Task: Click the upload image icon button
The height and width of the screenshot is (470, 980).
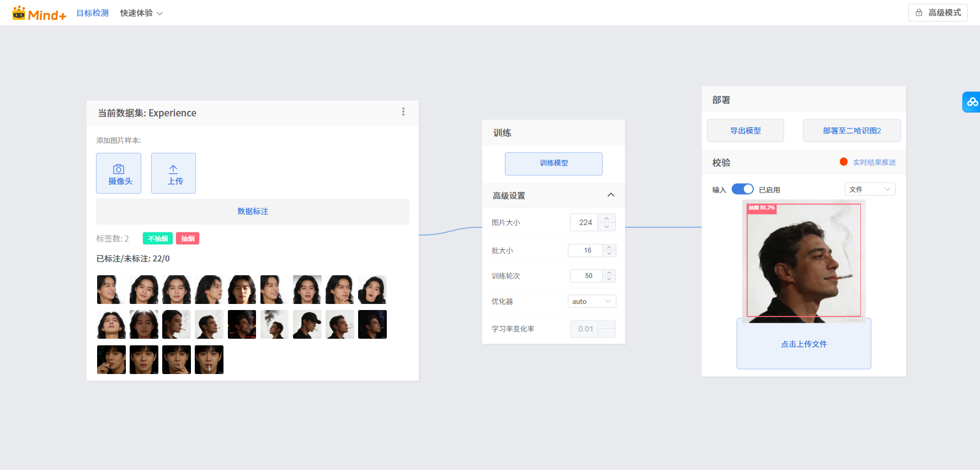Action: click(x=173, y=173)
